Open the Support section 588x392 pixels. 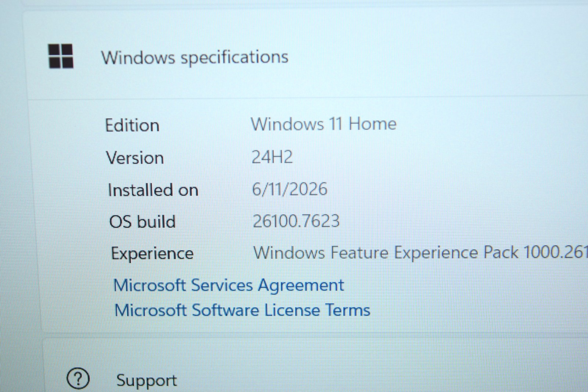147,381
